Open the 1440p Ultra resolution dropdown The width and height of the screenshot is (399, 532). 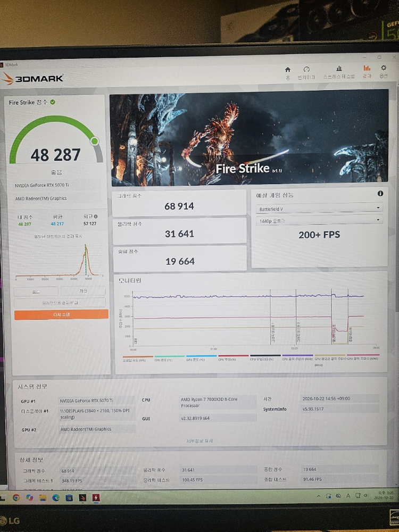pos(319,220)
